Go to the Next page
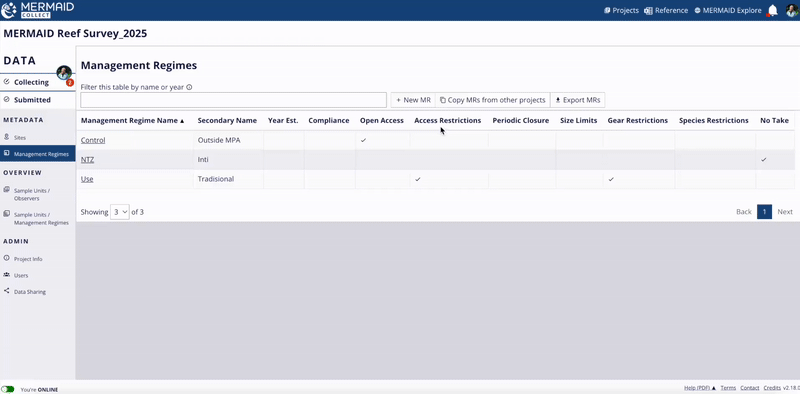The height and width of the screenshot is (394, 800). click(785, 212)
